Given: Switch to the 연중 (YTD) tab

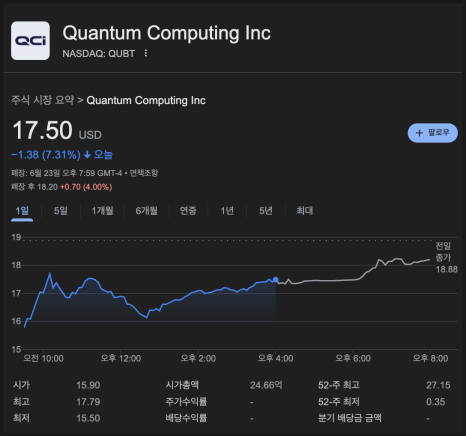Looking at the screenshot, I should click(x=188, y=211).
